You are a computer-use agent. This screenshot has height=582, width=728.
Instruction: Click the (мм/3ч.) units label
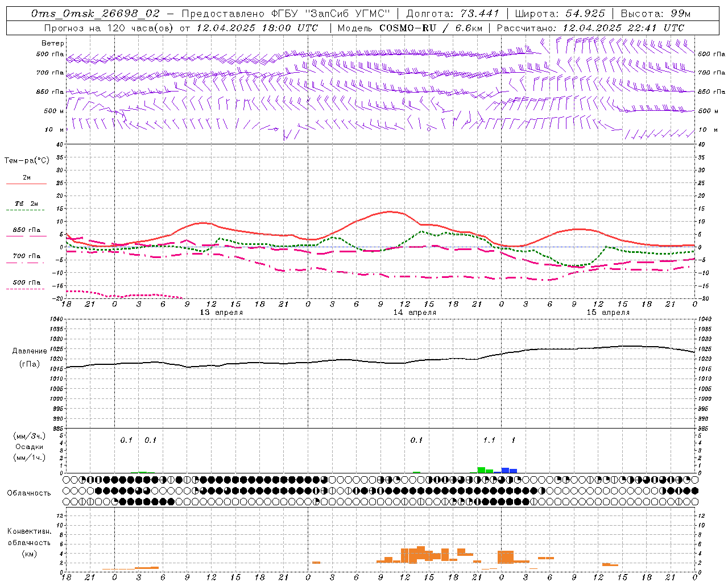coord(30,436)
